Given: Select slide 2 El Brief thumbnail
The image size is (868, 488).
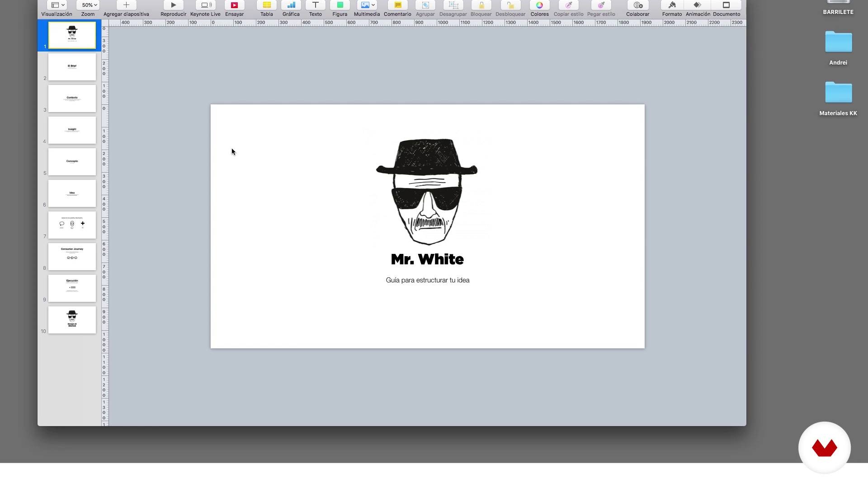Looking at the screenshot, I should click(72, 67).
